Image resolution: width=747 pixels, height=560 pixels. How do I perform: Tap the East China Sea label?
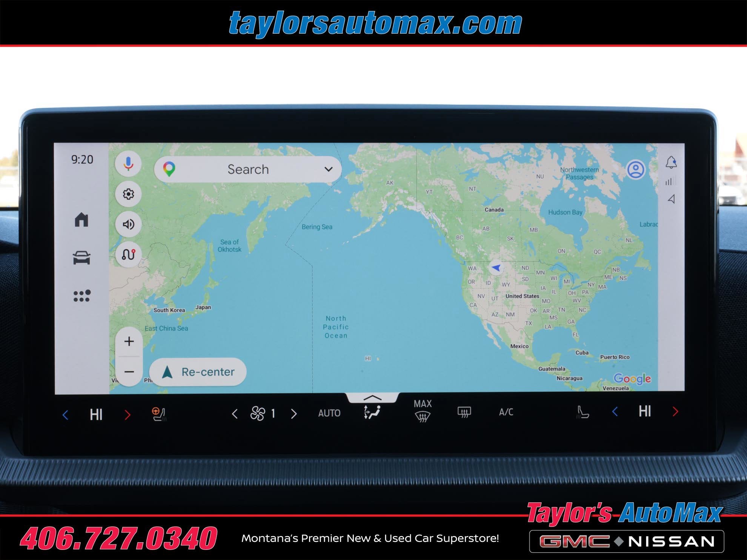[x=166, y=328]
